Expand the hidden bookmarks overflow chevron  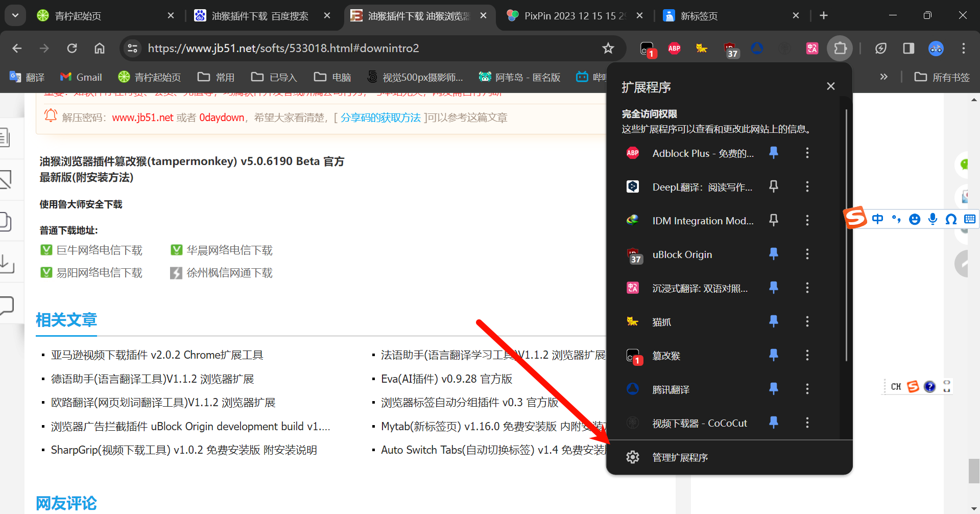[883, 77]
